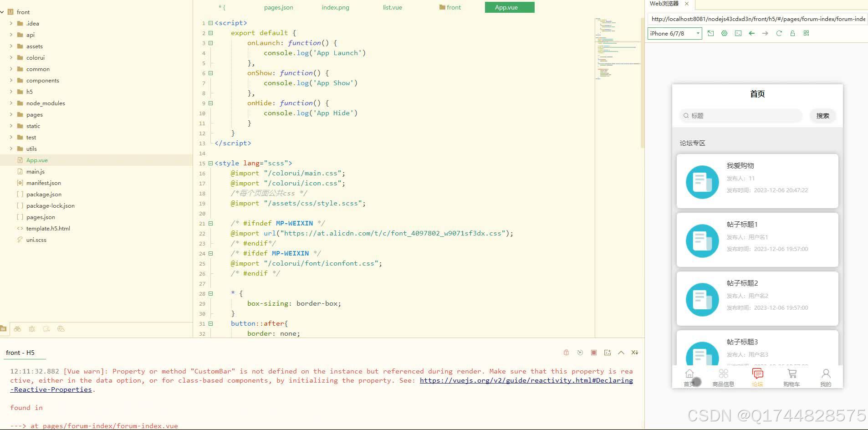Open uni.scss file
Viewport: 868px width, 430px height.
36,240
